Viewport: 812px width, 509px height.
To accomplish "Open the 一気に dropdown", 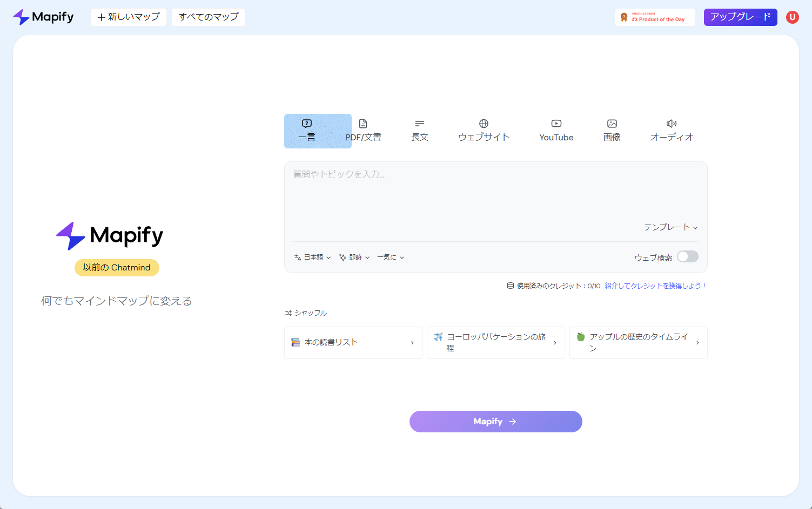I will tap(391, 257).
